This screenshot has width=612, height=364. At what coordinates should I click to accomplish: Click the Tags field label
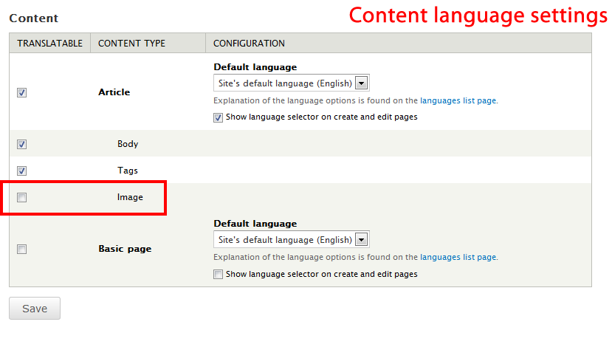pyautogui.click(x=128, y=171)
